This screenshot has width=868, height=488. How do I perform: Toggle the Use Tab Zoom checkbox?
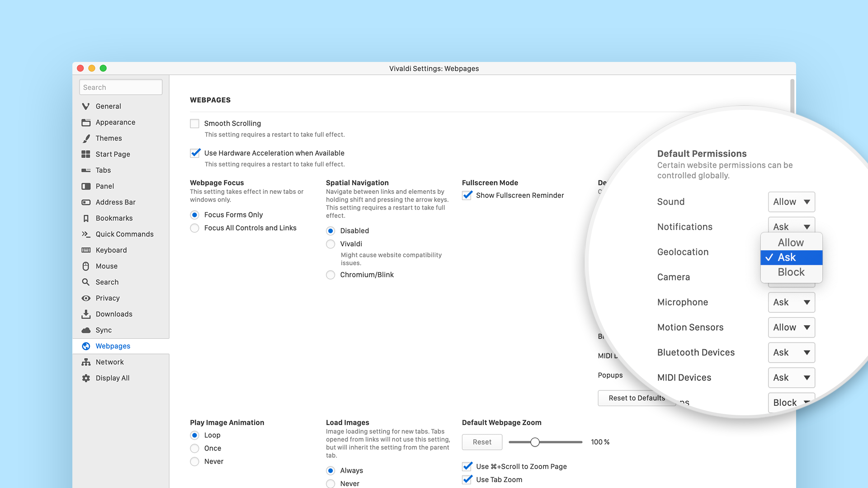tap(467, 479)
